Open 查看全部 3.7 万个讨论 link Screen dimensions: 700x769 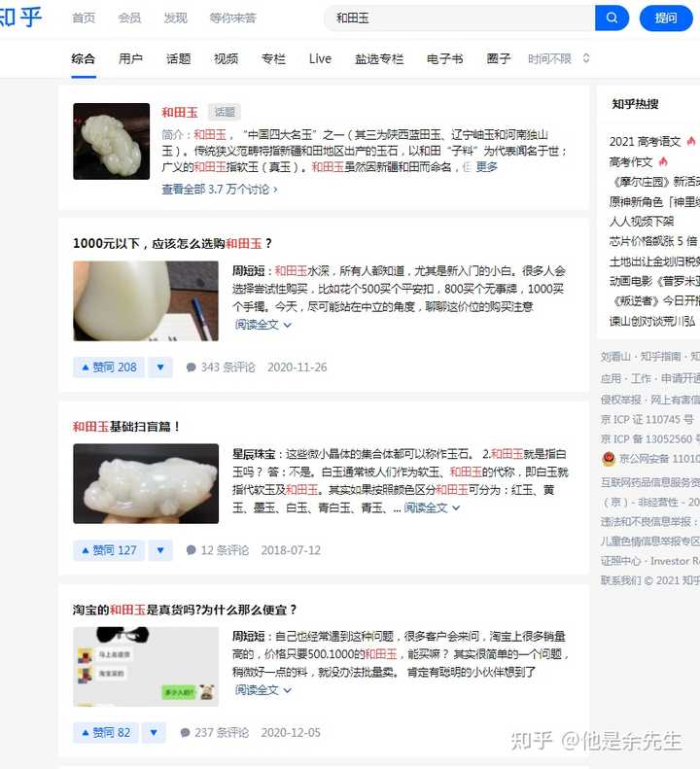(x=220, y=190)
